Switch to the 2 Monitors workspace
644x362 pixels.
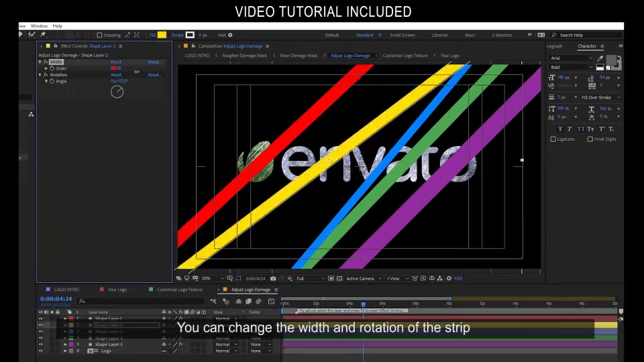[502, 36]
